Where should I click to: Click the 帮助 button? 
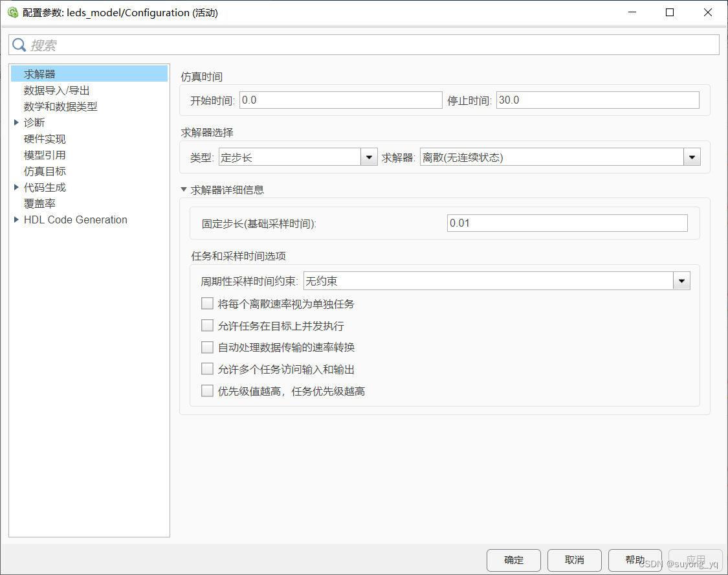pos(635,560)
